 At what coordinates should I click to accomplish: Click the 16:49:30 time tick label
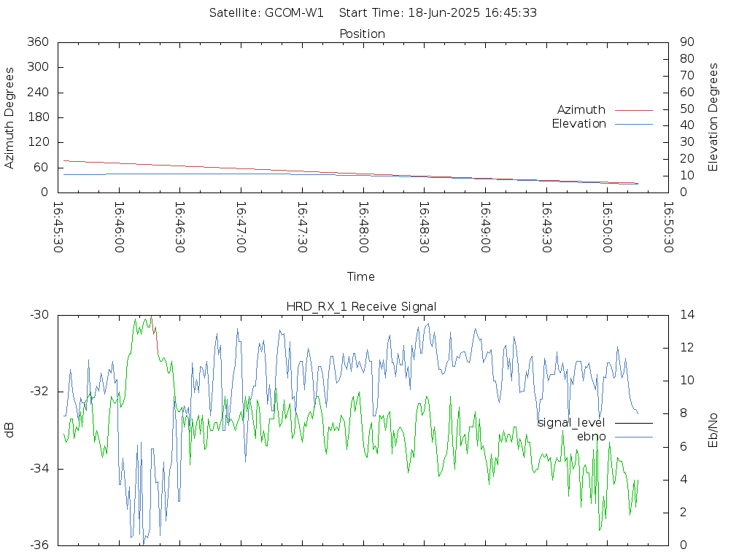coord(546,227)
